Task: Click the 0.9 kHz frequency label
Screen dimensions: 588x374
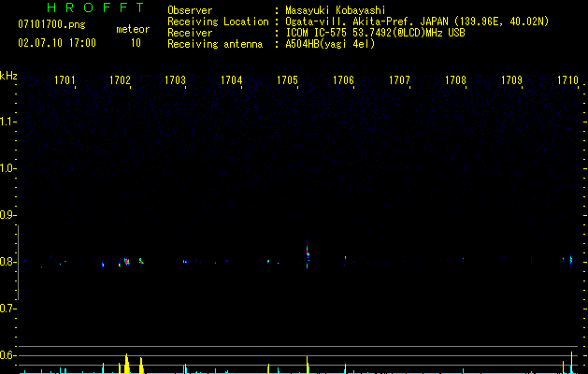Action: [7, 215]
